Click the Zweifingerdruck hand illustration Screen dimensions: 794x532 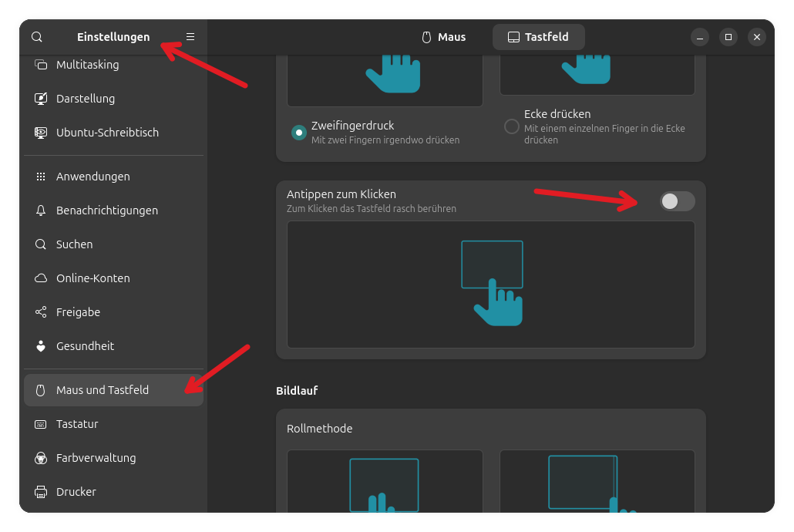pyautogui.click(x=385, y=80)
